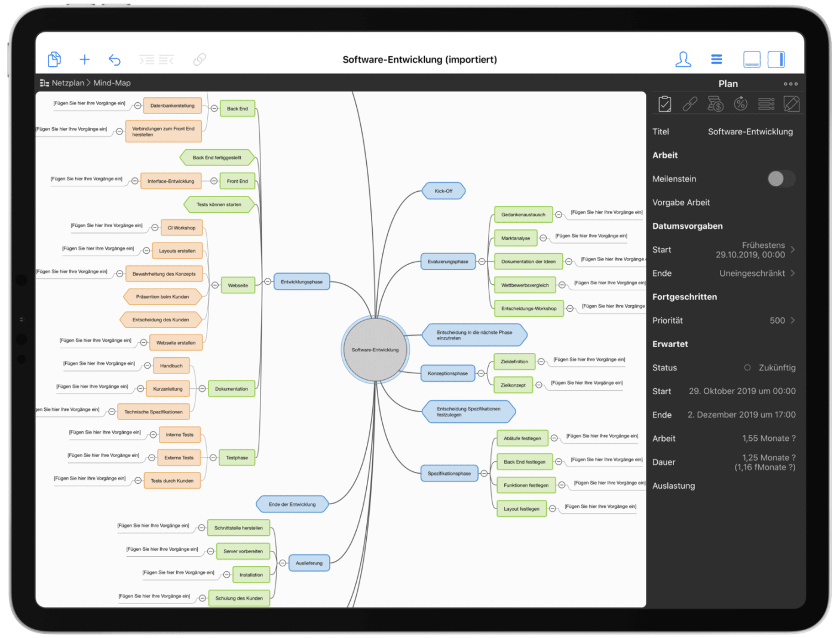
Task: Collapse the Evaluierungsphase node
Action: [x=482, y=261]
